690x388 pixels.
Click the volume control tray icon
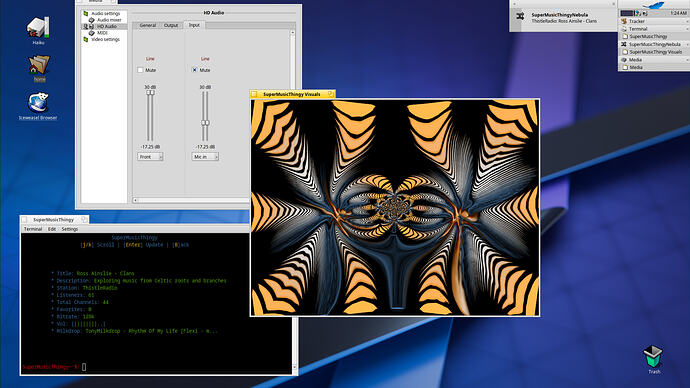pyautogui.click(x=645, y=14)
